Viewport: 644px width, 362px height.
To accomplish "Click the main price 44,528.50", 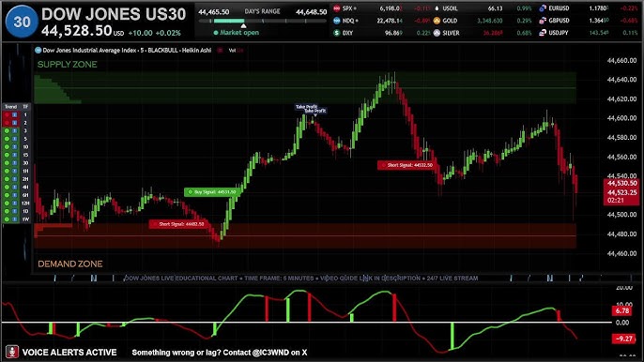I will coord(77,31).
